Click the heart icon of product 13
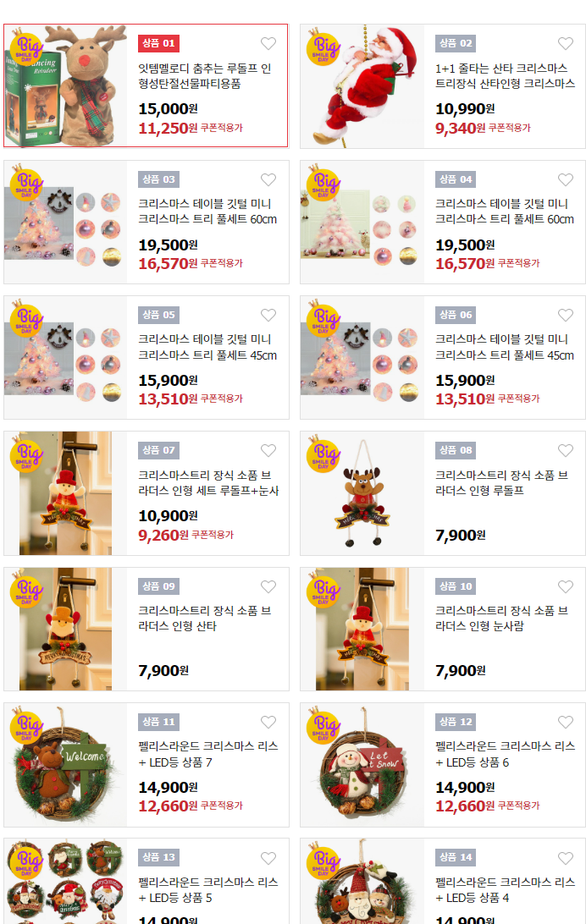Image resolution: width=586 pixels, height=924 pixels. [268, 859]
